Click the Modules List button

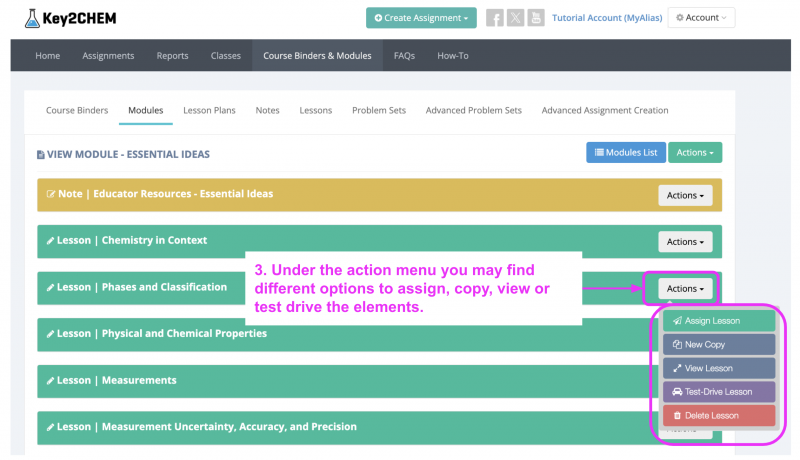pos(625,153)
